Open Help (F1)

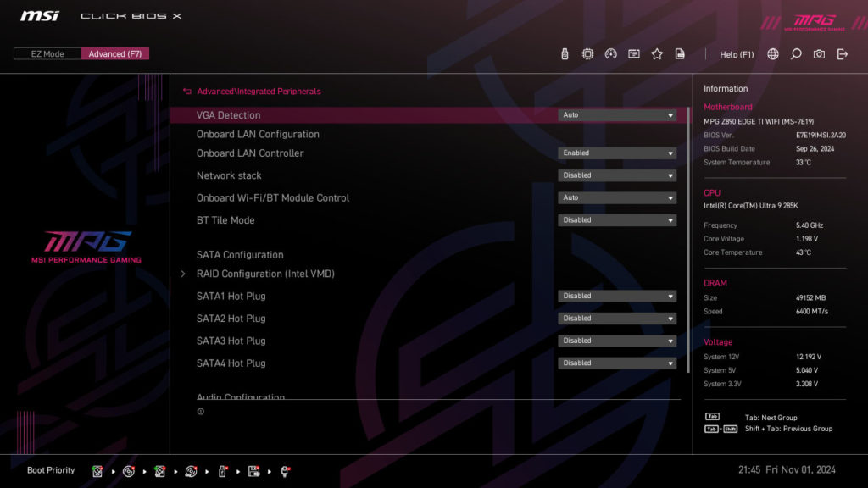point(737,53)
